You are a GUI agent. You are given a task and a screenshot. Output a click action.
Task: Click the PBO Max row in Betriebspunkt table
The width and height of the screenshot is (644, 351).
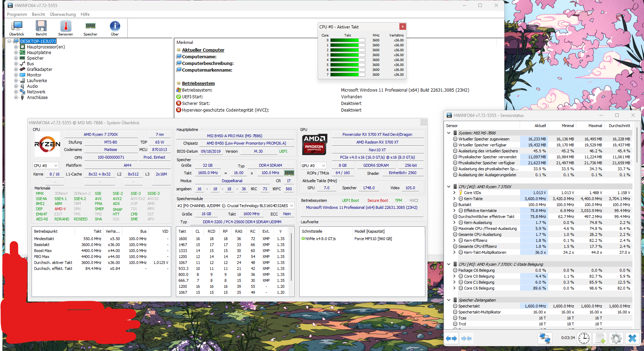point(101,257)
